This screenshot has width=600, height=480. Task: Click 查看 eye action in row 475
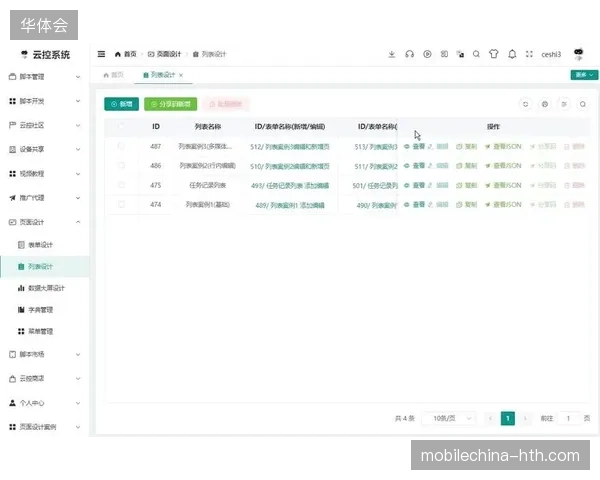[415, 185]
